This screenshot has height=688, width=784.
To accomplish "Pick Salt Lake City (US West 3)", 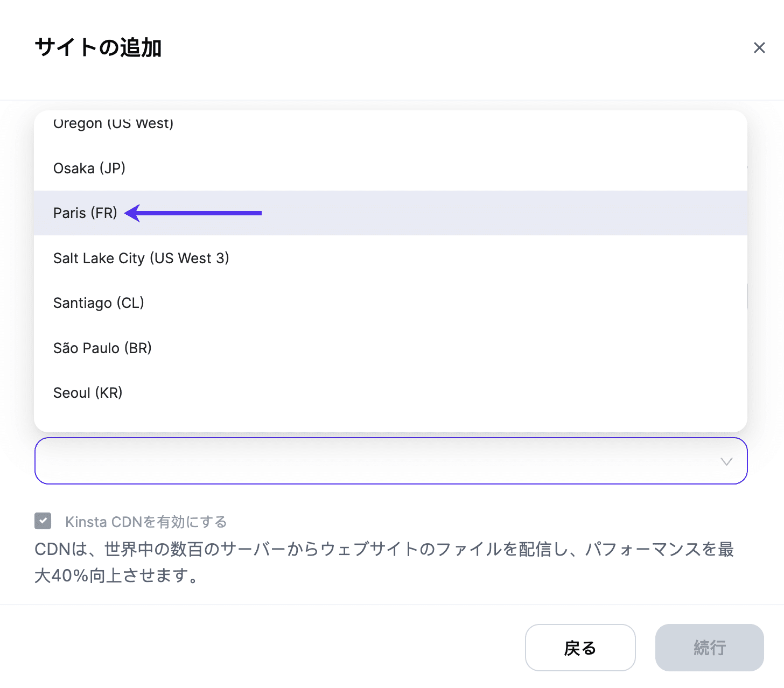I will pyautogui.click(x=141, y=258).
